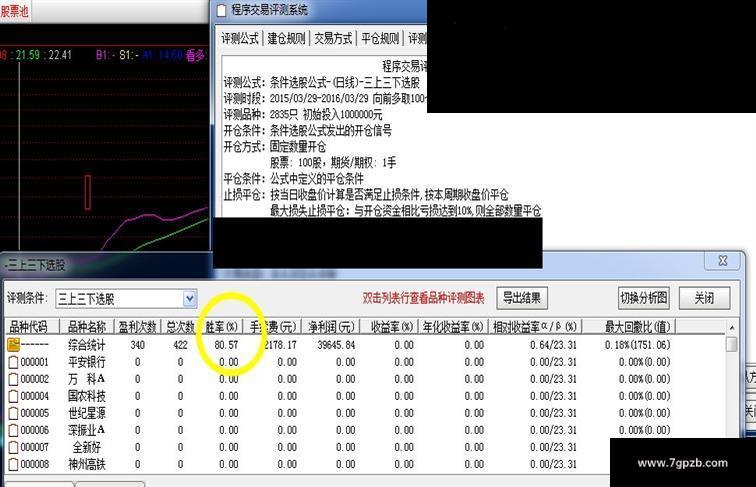Image resolution: width=756 pixels, height=487 pixels.
Task: Click the 综合统计 summary row icon
Action: (x=14, y=344)
